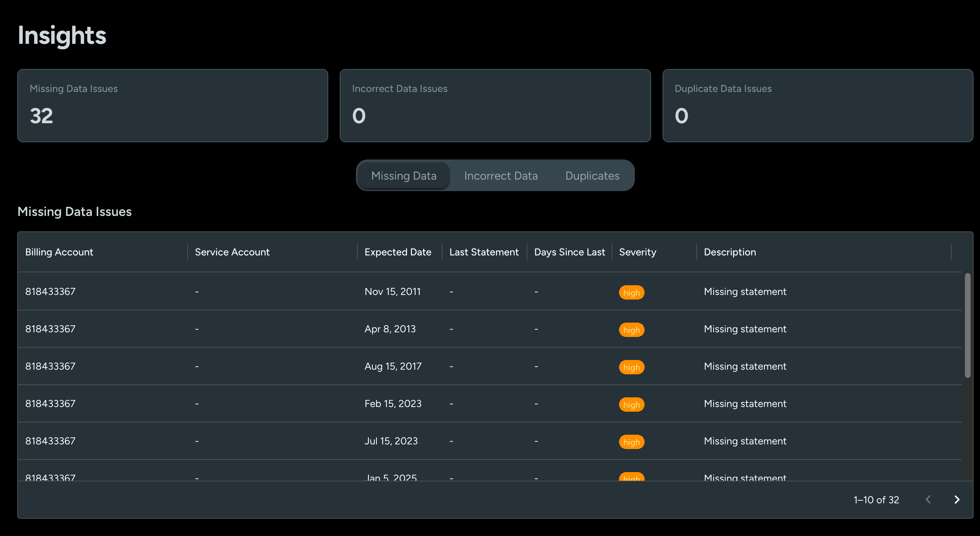Click the Last Statement column header
980x536 pixels.
pos(484,252)
